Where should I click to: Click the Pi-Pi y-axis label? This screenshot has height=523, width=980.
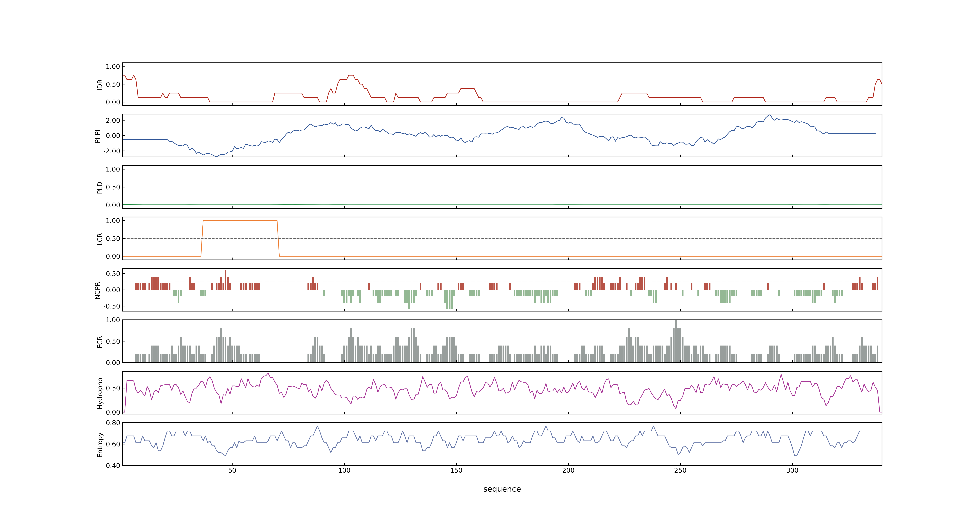[x=97, y=136]
